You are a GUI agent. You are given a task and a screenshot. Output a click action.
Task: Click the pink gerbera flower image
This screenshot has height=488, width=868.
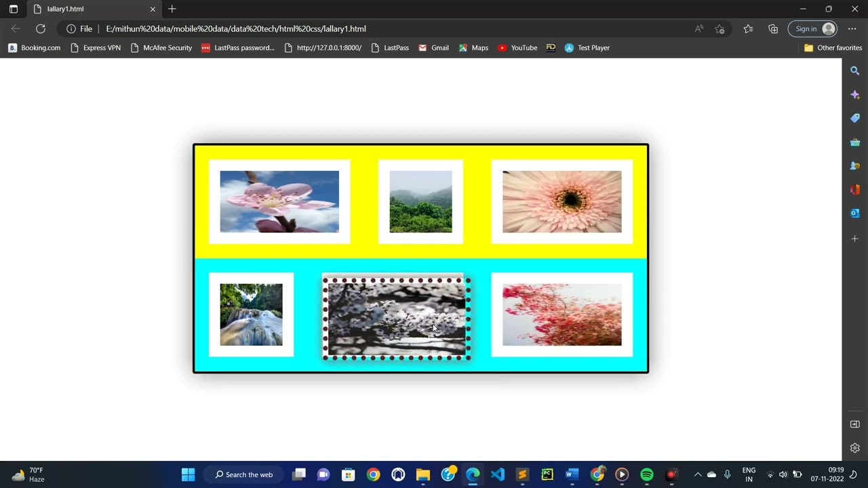pyautogui.click(x=561, y=201)
